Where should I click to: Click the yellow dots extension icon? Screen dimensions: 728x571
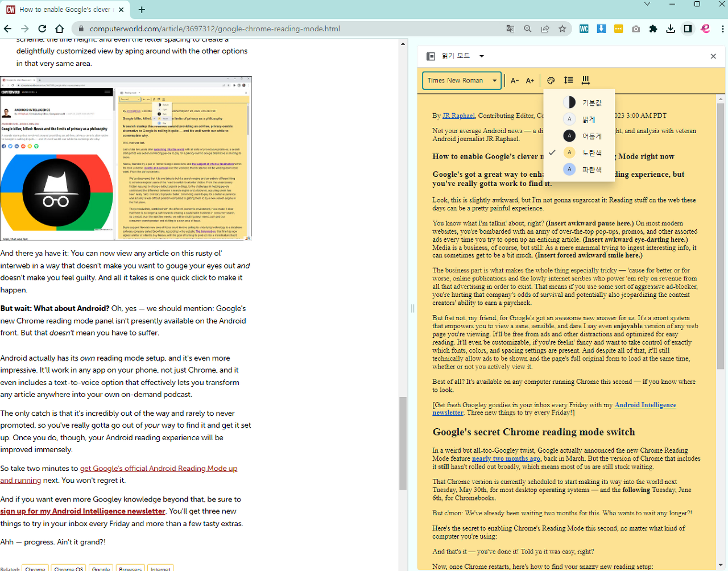coord(619,28)
